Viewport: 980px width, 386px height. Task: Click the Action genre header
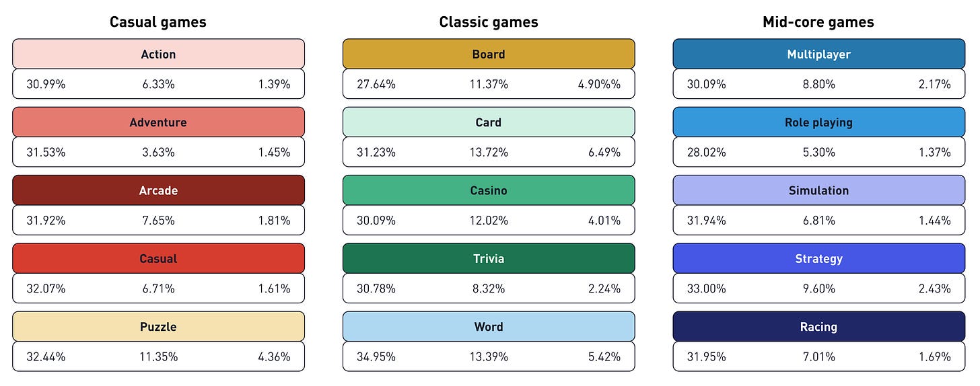158,54
